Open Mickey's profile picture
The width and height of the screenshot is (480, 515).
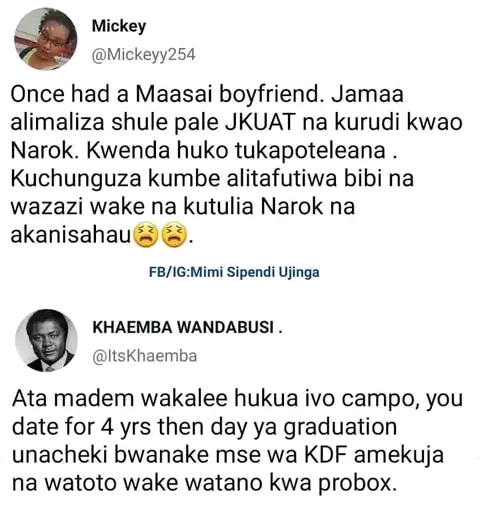point(46,39)
